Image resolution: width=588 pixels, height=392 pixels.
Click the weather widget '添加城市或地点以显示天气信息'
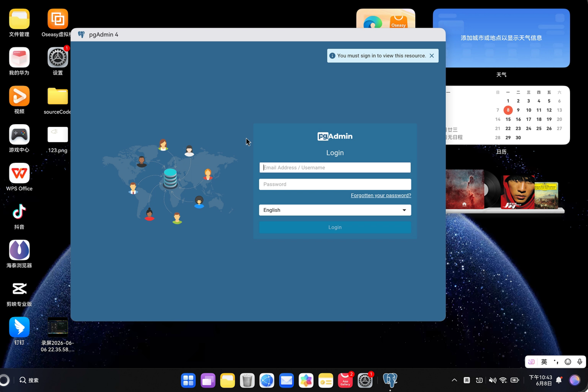(501, 38)
